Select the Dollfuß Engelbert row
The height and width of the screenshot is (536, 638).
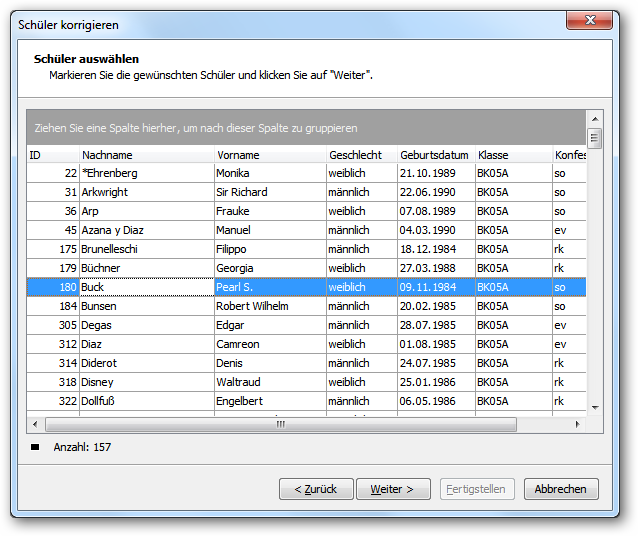306,401
